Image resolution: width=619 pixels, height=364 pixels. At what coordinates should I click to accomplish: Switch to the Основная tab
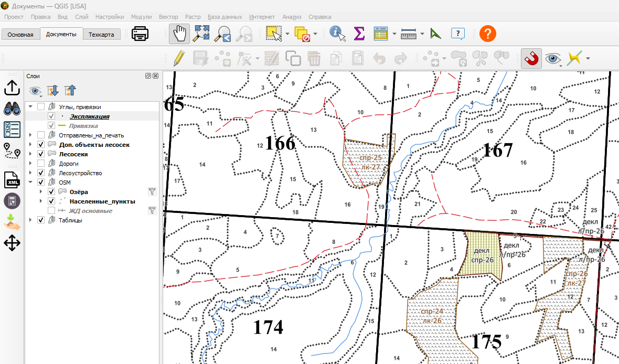click(x=20, y=34)
